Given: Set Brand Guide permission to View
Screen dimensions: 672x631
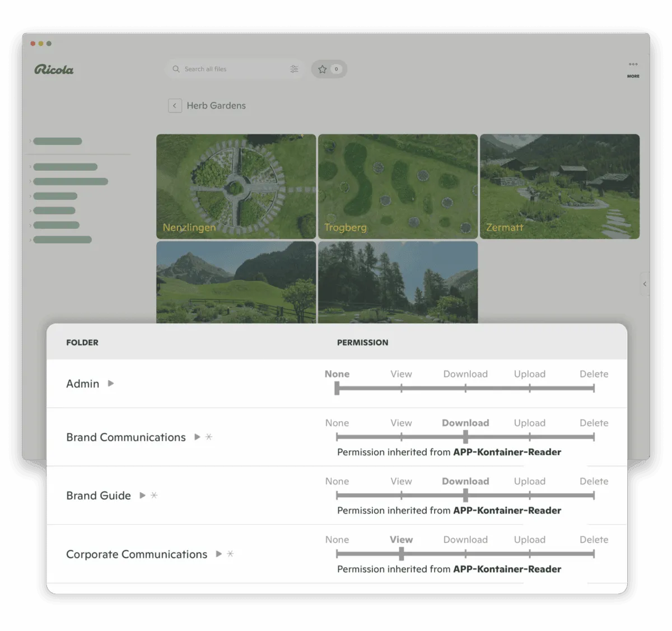Looking at the screenshot, I should pyautogui.click(x=401, y=481).
